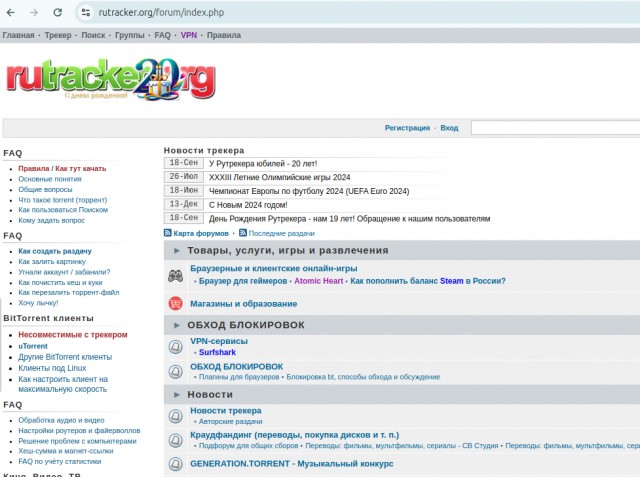
Task: Open Как почистить кеш и куки link
Action: 60,282
